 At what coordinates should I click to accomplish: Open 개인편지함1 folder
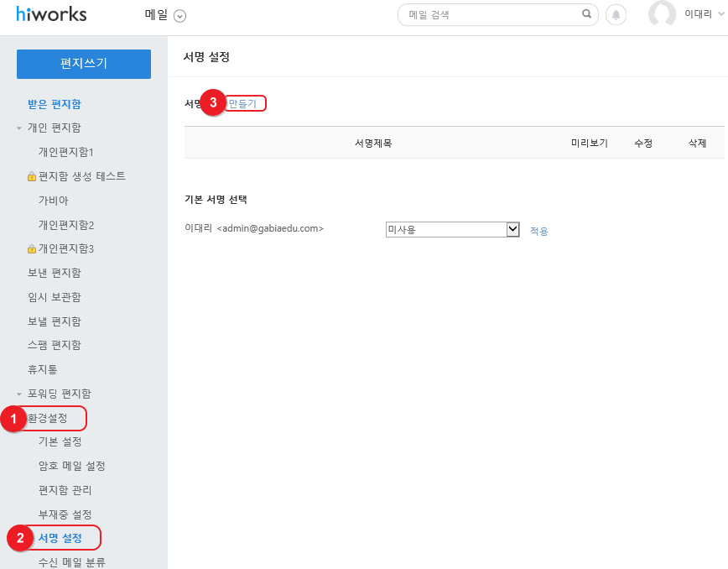[x=66, y=152]
